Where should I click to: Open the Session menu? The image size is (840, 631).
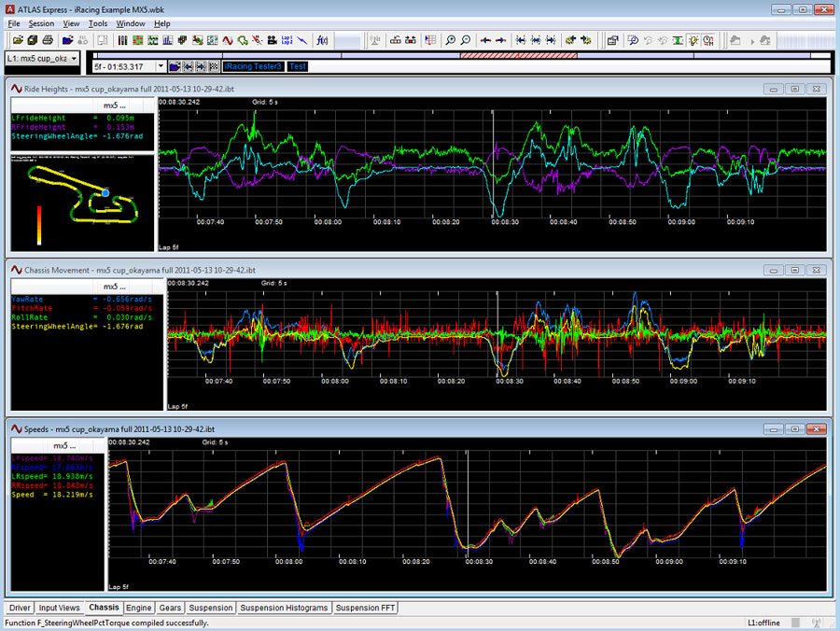tap(41, 23)
